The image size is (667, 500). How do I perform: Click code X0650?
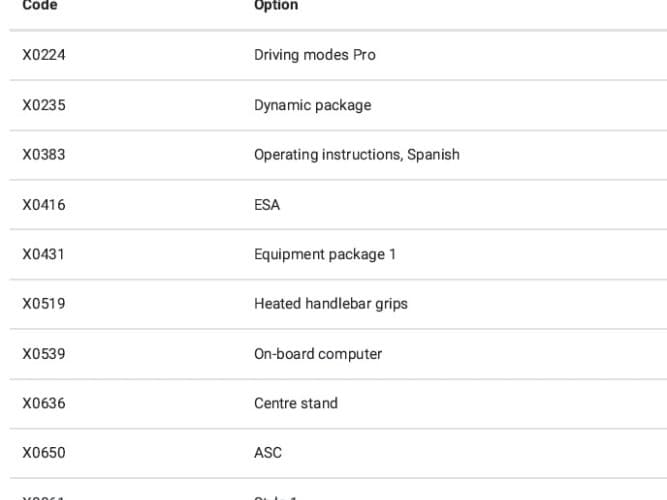point(44,453)
